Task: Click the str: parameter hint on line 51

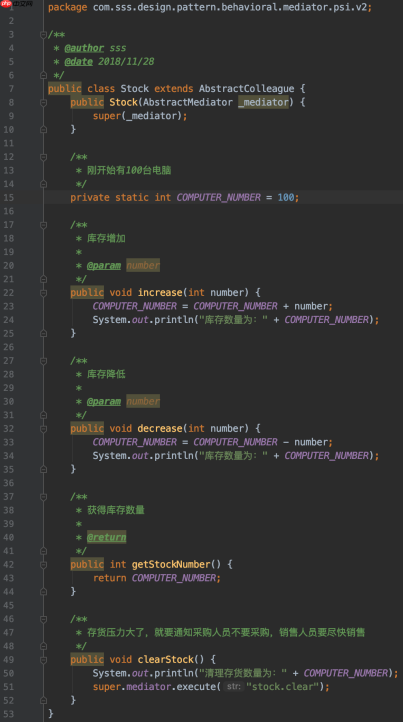Action: click(x=234, y=687)
